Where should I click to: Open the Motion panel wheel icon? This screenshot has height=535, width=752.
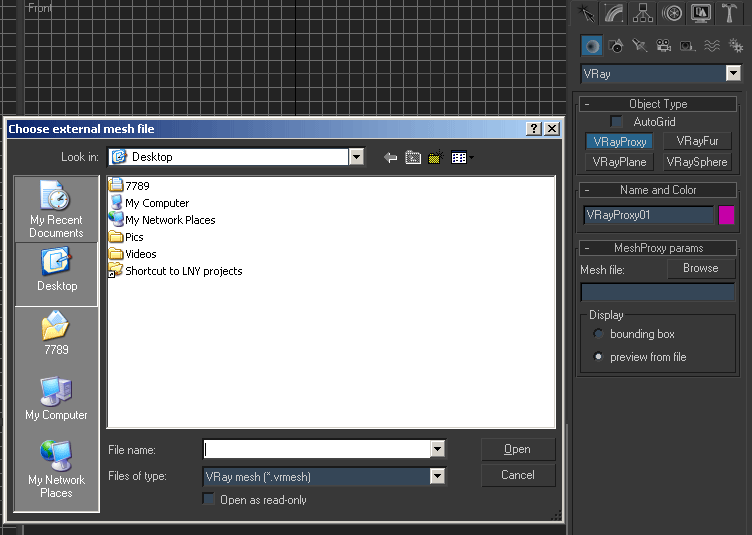(672, 13)
